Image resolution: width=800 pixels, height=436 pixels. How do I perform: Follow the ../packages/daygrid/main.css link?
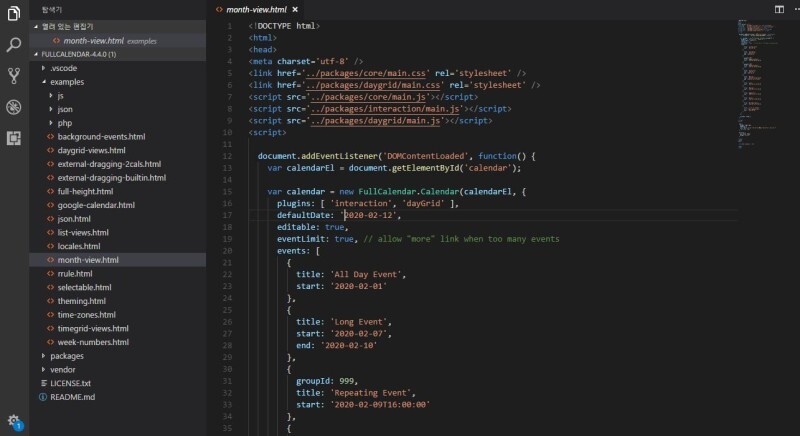372,85
